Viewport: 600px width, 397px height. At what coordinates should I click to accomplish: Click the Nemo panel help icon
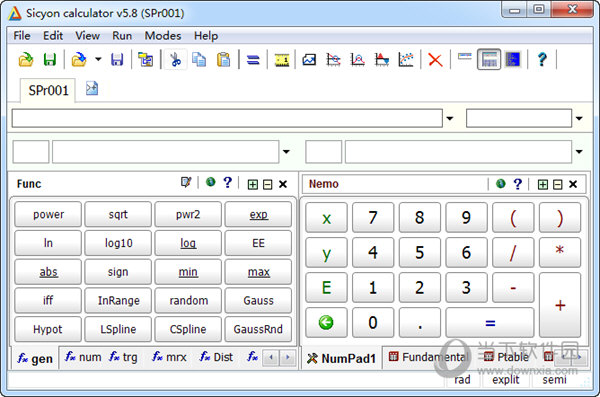(x=518, y=184)
